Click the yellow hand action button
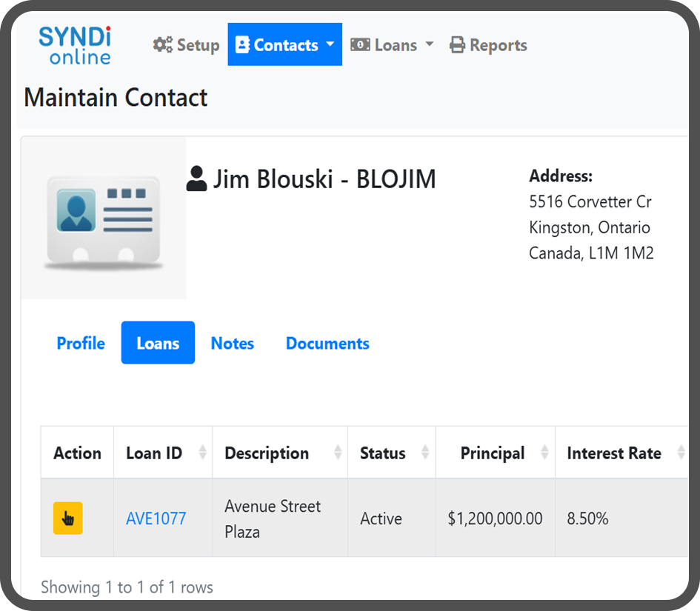 pos(67,518)
